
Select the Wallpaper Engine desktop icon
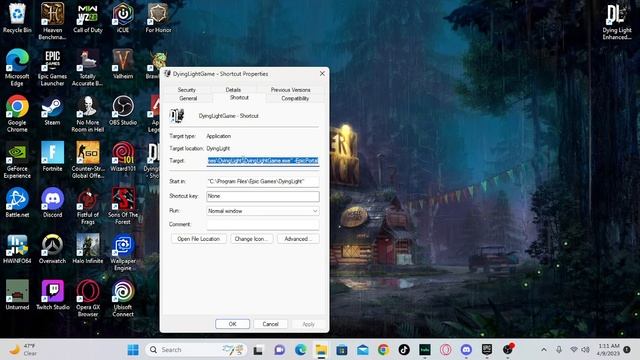123,252
